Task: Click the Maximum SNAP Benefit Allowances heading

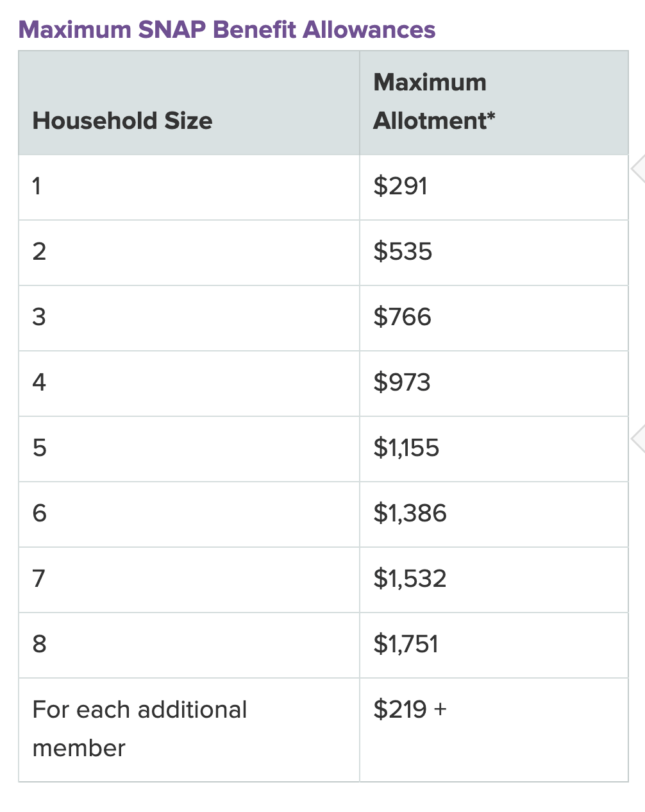Action: pyautogui.click(x=227, y=30)
